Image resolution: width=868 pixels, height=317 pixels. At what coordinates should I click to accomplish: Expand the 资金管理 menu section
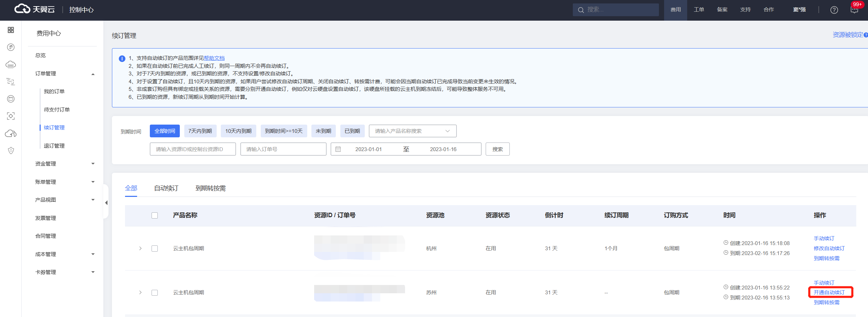click(64, 164)
